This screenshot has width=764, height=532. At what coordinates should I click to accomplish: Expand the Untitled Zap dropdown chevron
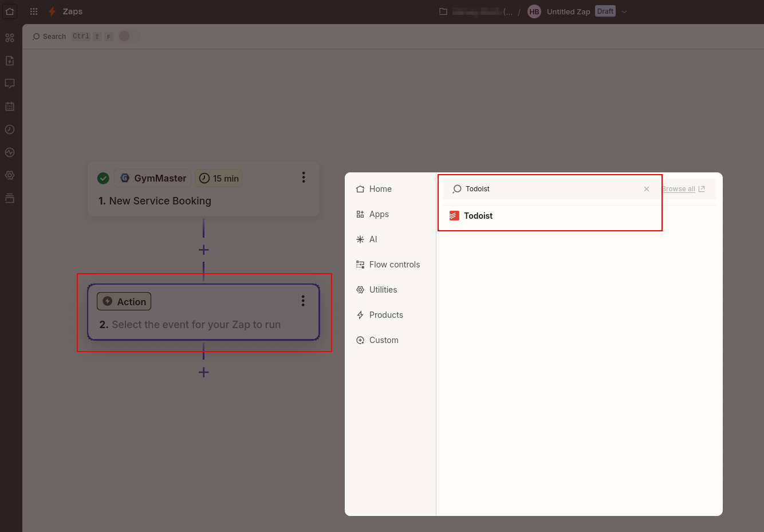[624, 11]
